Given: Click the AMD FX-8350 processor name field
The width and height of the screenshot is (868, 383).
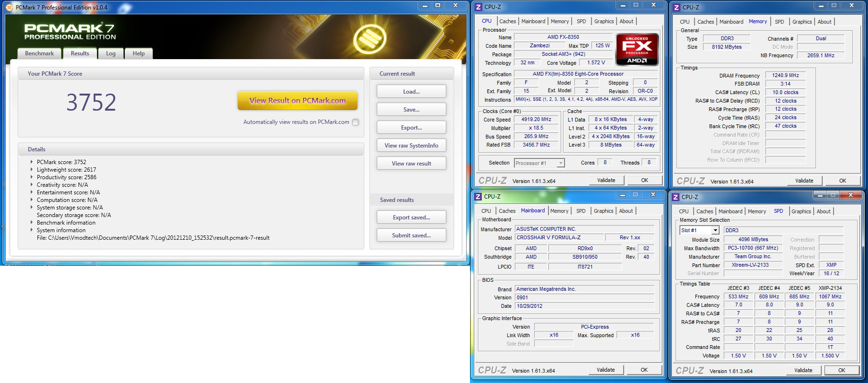Looking at the screenshot, I should [563, 37].
